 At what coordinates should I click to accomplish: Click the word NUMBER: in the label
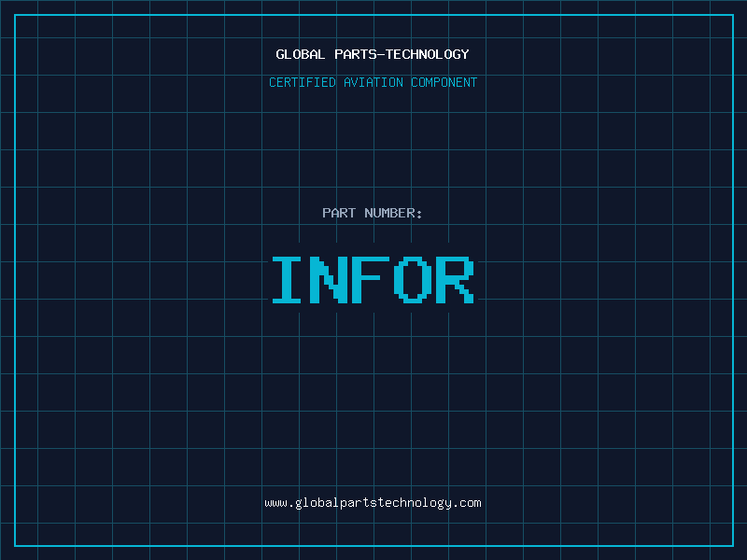[x=393, y=213]
